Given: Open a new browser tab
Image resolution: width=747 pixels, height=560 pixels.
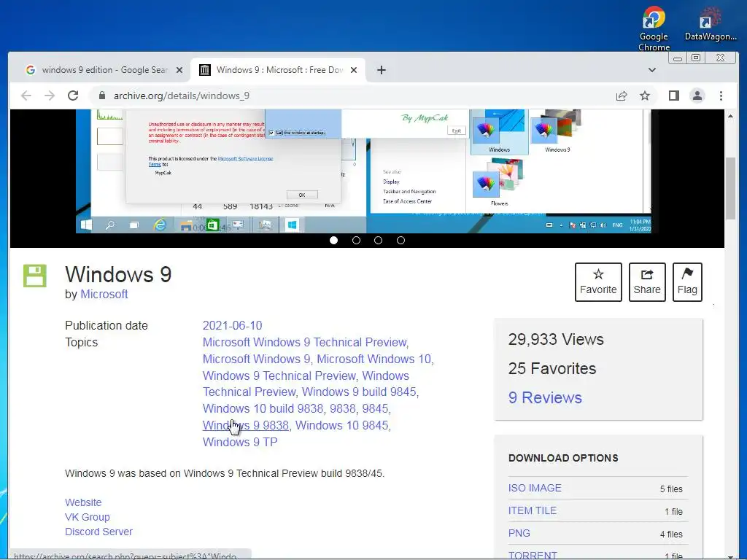Looking at the screenshot, I should (x=381, y=70).
